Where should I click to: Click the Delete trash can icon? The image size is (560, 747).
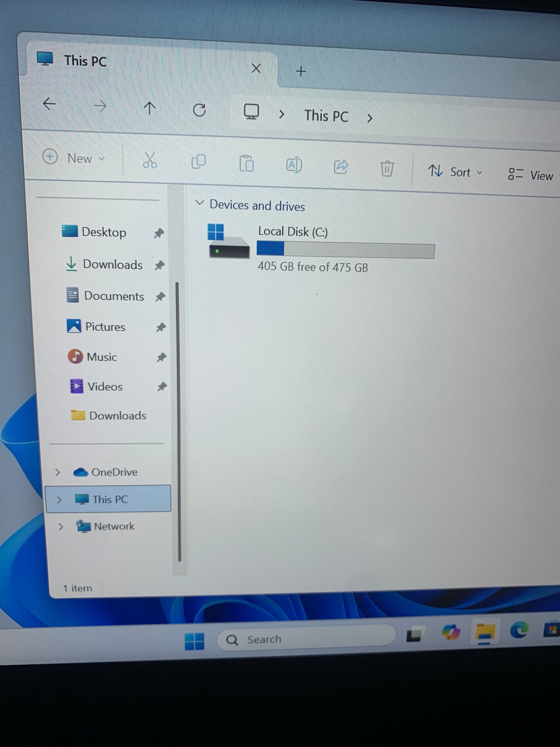coord(387,168)
